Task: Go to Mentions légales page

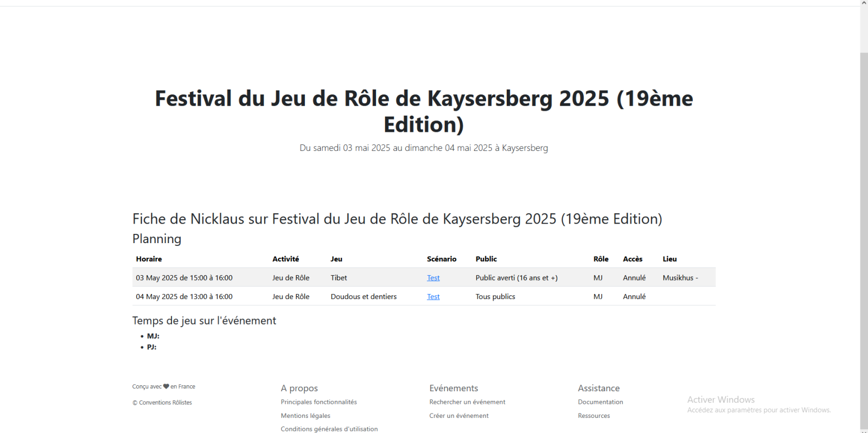Action: (305, 416)
